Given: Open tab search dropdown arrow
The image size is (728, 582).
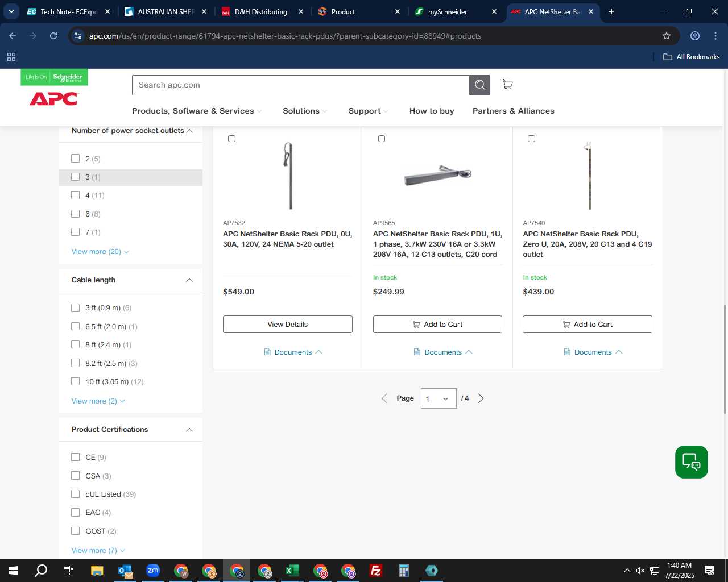Looking at the screenshot, I should tap(11, 11).
